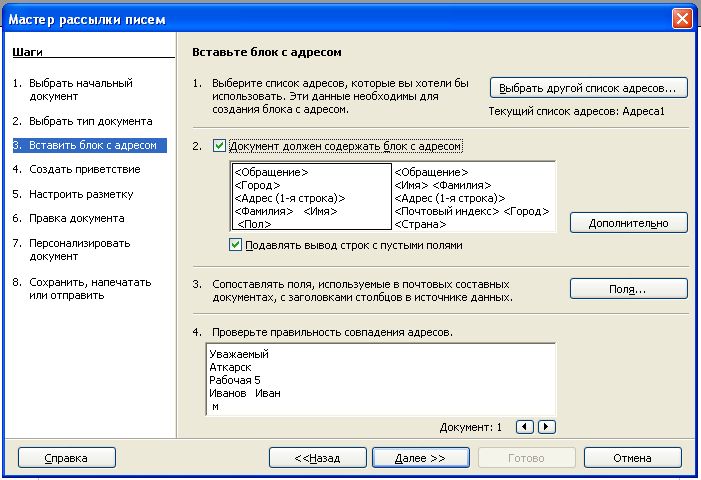
Task: Select step 3 Вставить блок с адресом
Action: pos(89,145)
